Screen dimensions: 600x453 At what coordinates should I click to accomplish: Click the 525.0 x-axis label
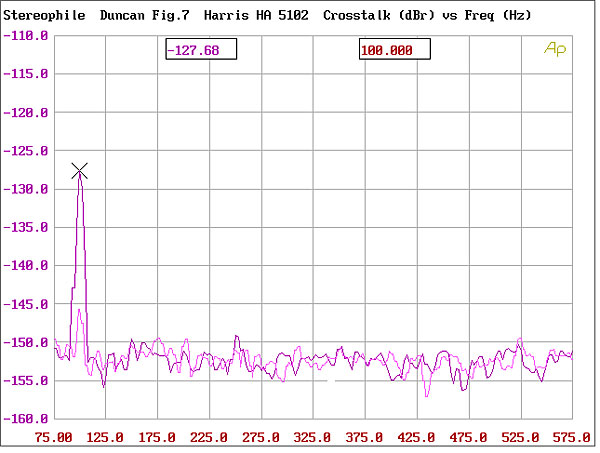(520, 437)
